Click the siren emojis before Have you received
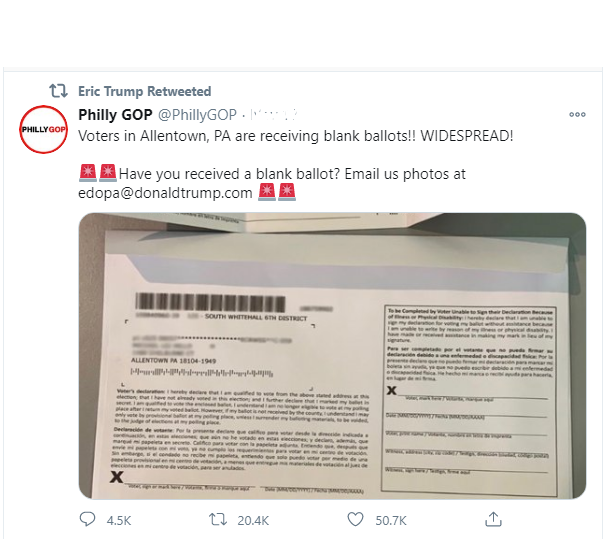The width and height of the screenshot is (608, 539). click(98, 173)
